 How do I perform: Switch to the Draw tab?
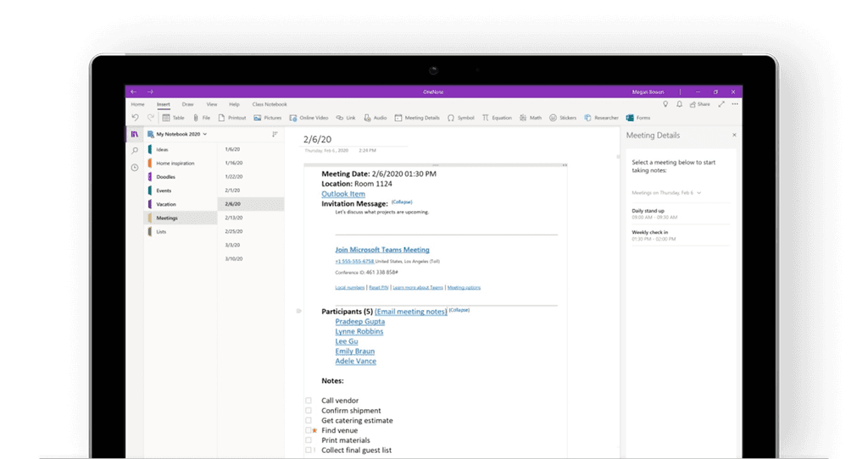tap(187, 104)
